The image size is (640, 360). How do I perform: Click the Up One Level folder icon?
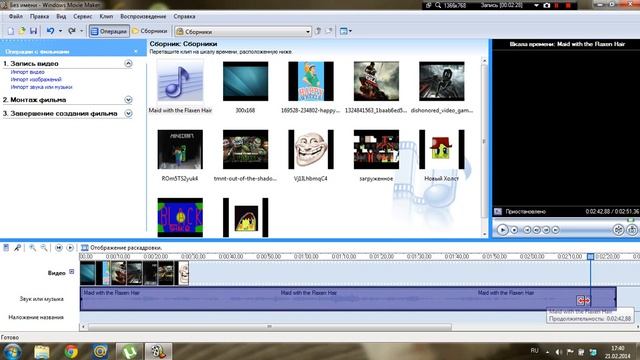click(318, 31)
